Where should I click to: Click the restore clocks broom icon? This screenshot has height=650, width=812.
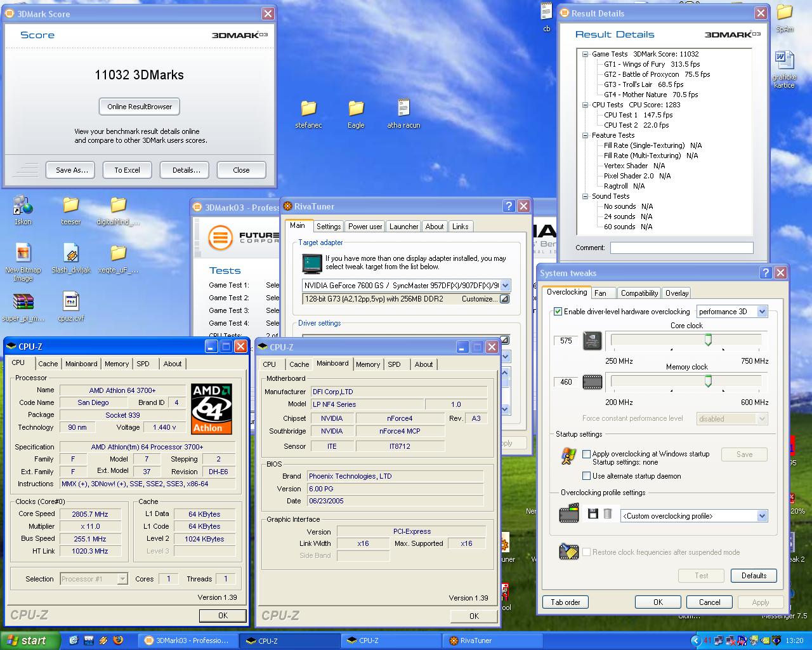(x=568, y=551)
